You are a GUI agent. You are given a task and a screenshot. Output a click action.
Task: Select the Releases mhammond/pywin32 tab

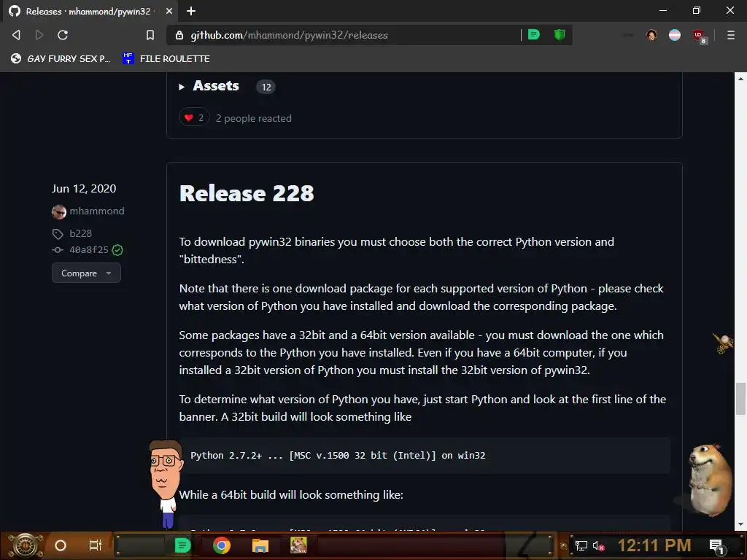click(x=90, y=11)
